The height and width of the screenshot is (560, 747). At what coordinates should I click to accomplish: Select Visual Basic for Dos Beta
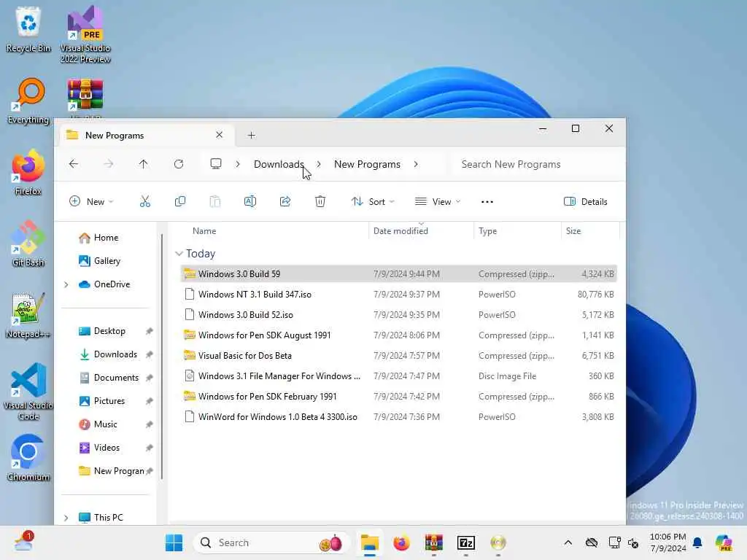399,356
